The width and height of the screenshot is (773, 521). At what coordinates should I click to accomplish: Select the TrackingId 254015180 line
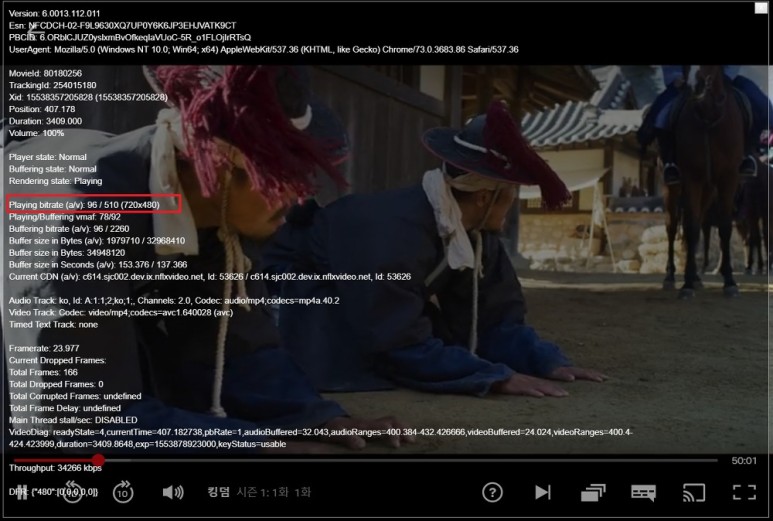point(53,85)
